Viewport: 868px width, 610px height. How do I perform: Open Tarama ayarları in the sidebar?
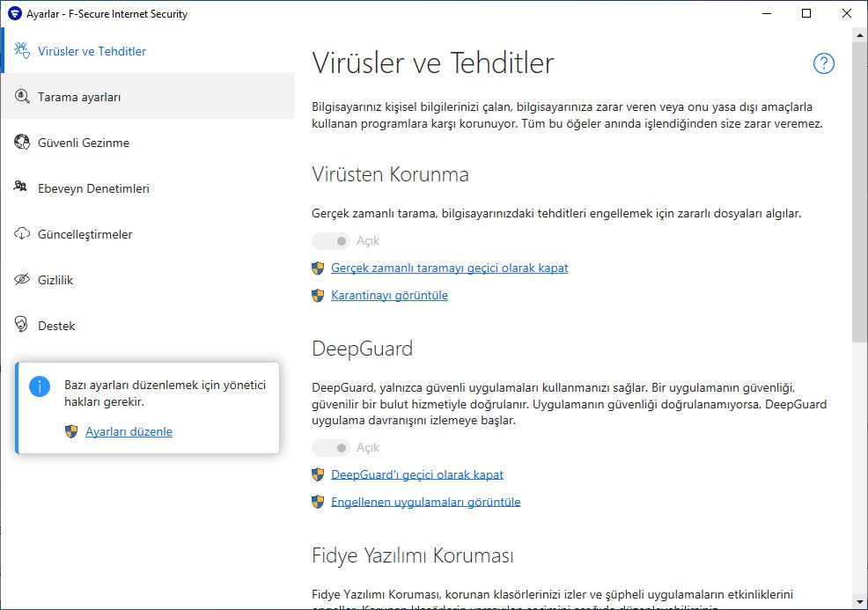tap(147, 96)
